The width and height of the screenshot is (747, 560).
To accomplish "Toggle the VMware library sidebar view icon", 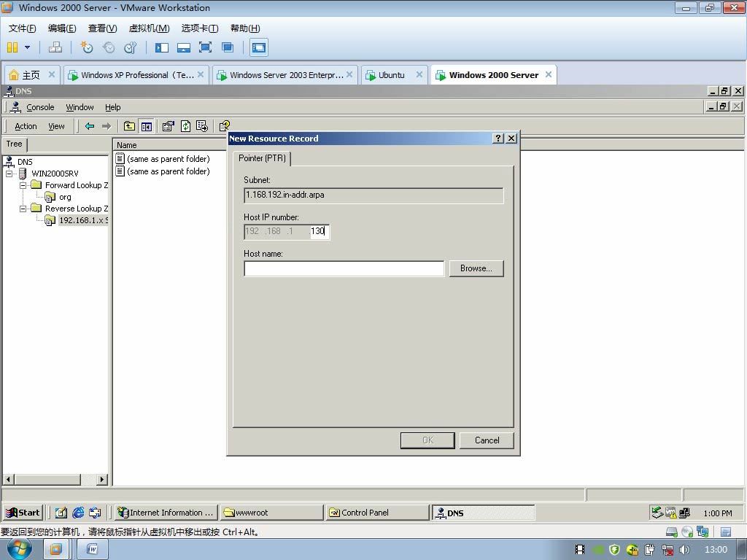I will coord(162,47).
